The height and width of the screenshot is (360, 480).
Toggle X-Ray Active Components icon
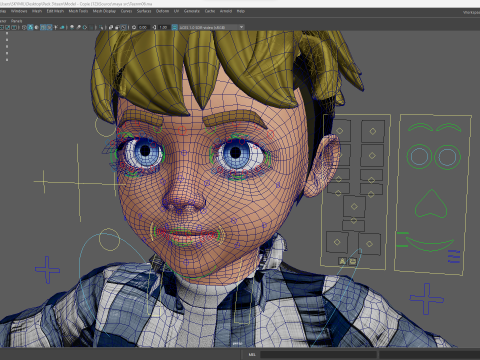117,27
